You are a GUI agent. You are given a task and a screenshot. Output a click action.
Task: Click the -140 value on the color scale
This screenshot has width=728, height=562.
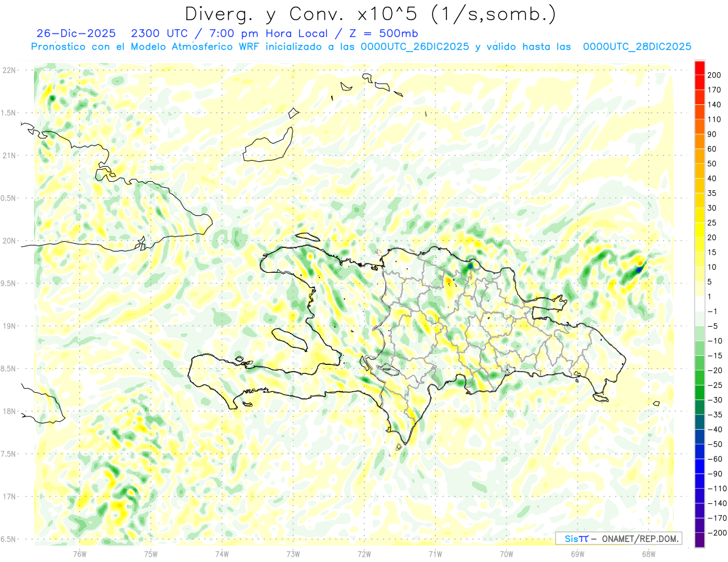tap(716, 503)
